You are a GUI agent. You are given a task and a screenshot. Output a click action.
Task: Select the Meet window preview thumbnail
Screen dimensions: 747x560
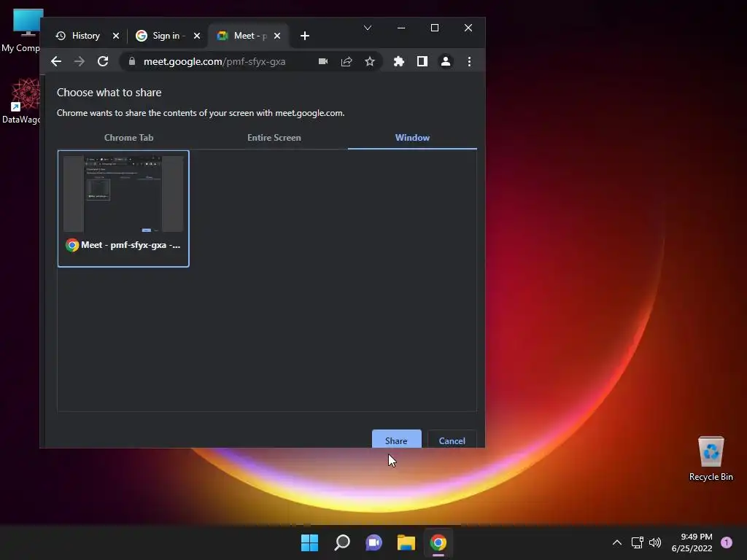(123, 209)
